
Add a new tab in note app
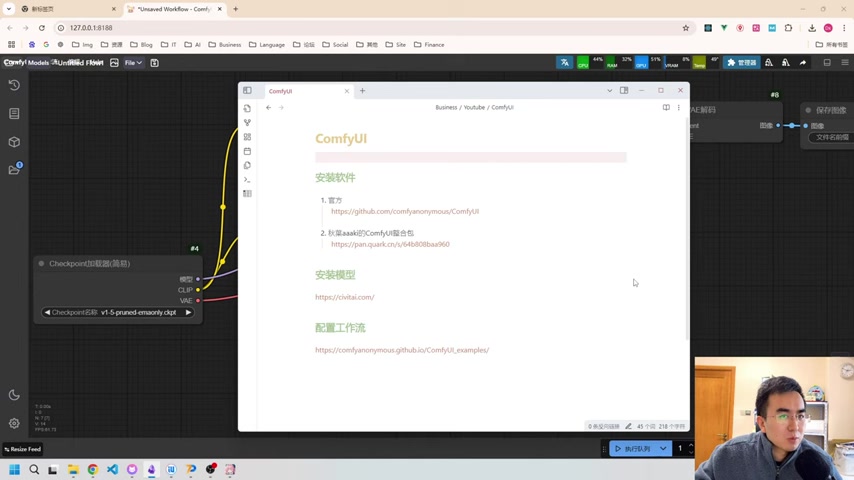[x=363, y=91]
